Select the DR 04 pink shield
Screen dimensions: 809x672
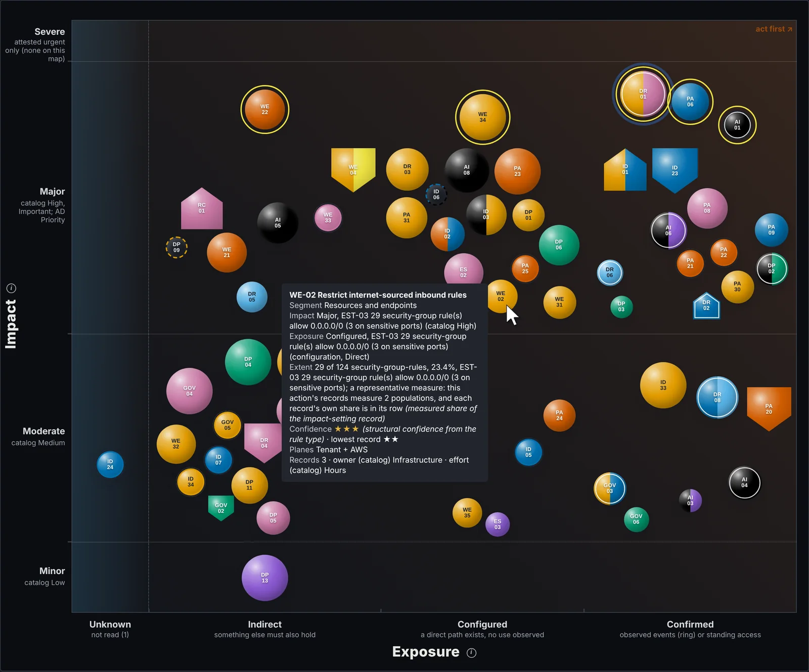click(x=263, y=443)
